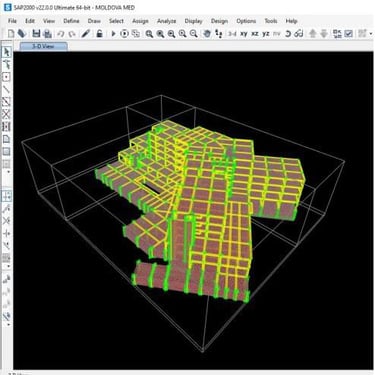Viewport: 375px width, 375px height.
Task: Switch to the 3-d view button
Action: pos(232,34)
